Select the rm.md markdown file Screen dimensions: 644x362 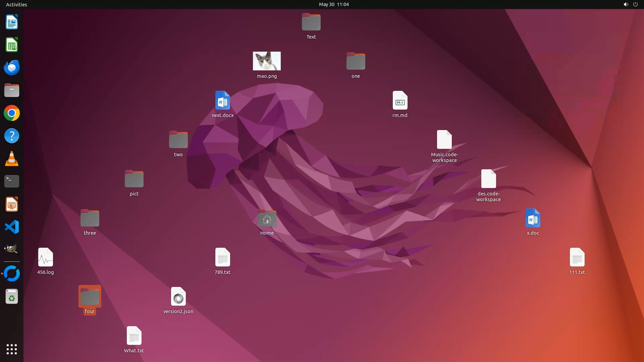[x=400, y=101]
